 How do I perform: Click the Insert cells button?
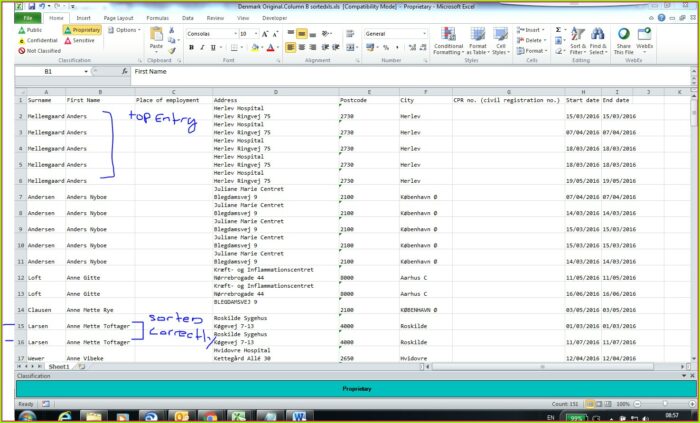point(531,30)
